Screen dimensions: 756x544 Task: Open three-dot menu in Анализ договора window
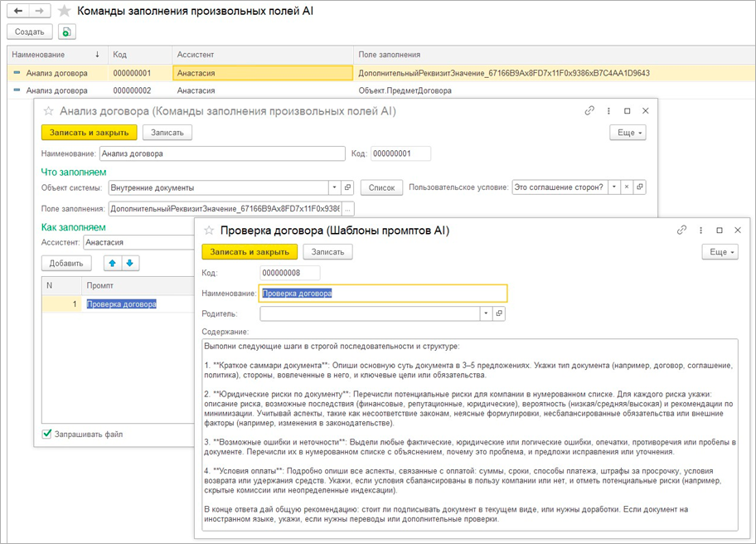point(608,111)
